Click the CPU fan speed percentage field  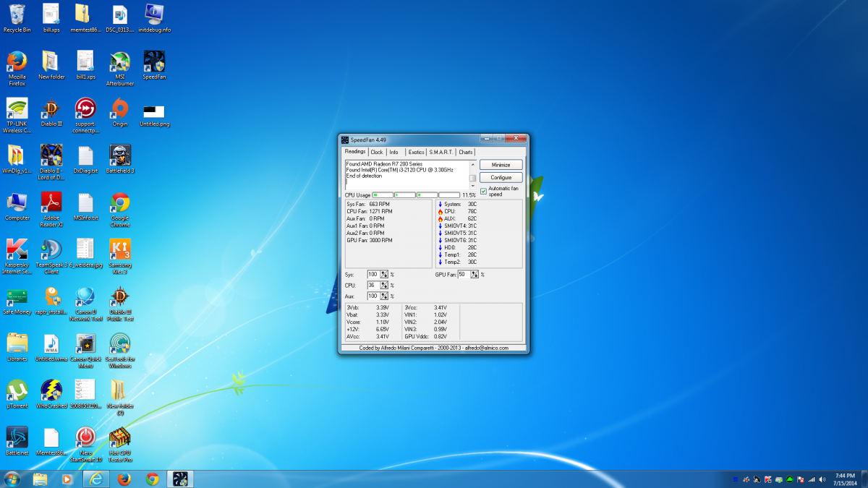pyautogui.click(x=373, y=286)
